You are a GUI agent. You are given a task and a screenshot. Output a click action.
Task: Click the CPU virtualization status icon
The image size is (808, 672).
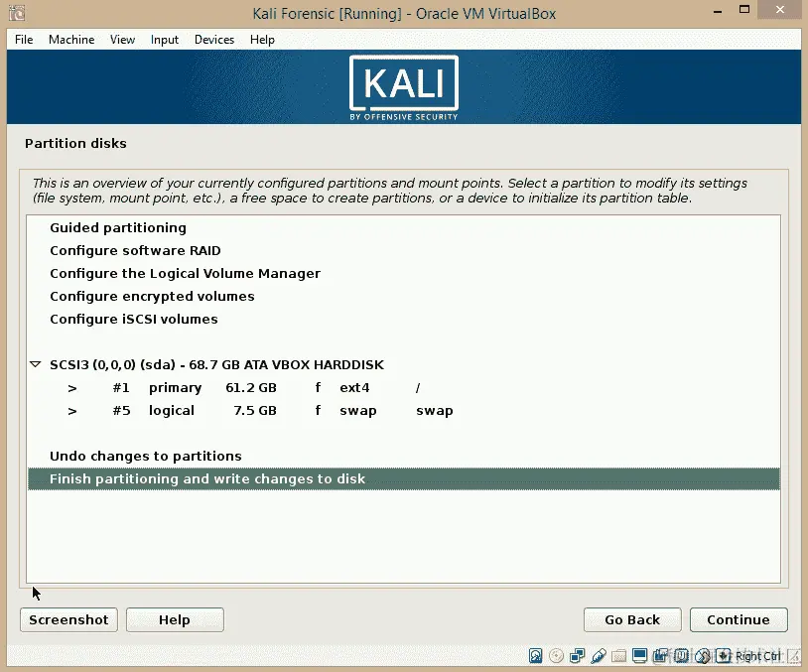tap(681, 655)
